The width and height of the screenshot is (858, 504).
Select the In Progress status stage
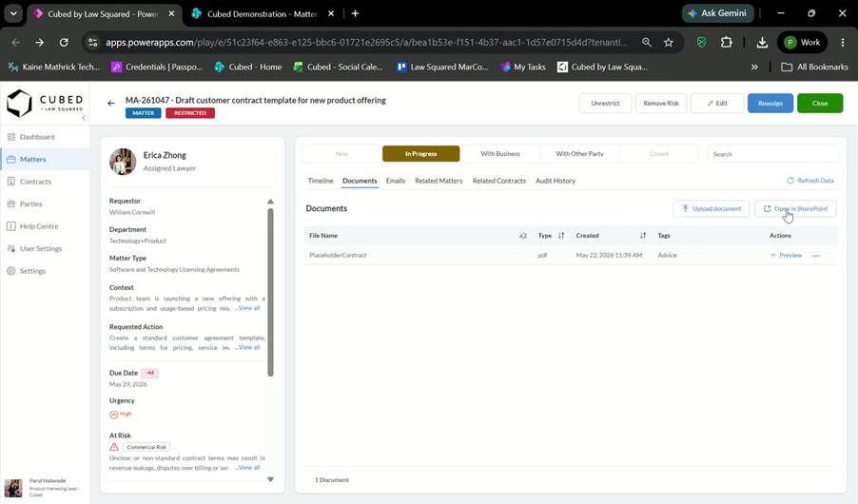point(420,154)
